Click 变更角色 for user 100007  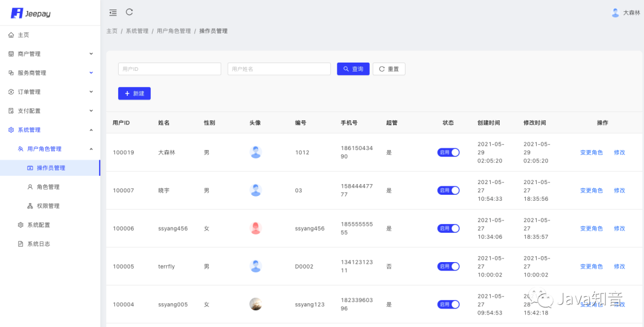[x=592, y=191]
